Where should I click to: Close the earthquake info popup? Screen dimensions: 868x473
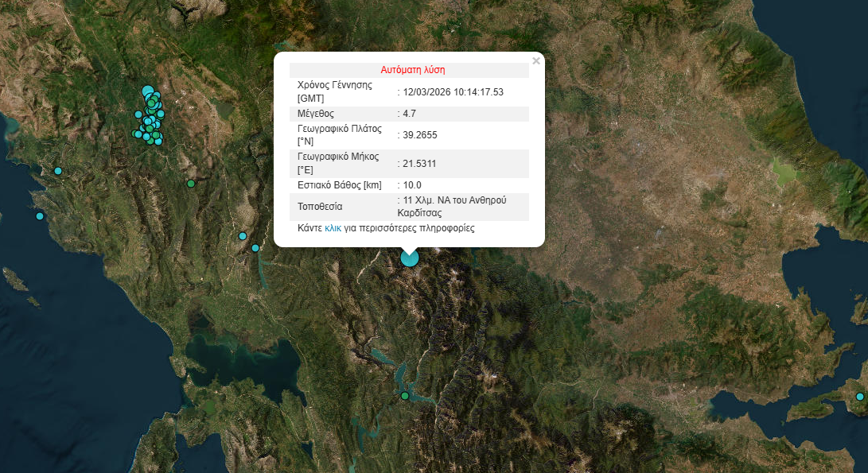click(536, 60)
